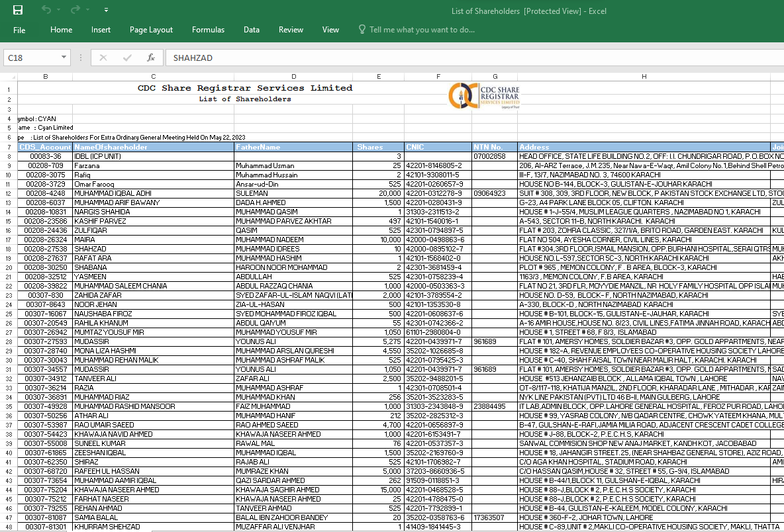Image resolution: width=784 pixels, height=532 pixels.
Task: Switch to the Home ribbon tab
Action: [x=61, y=30]
